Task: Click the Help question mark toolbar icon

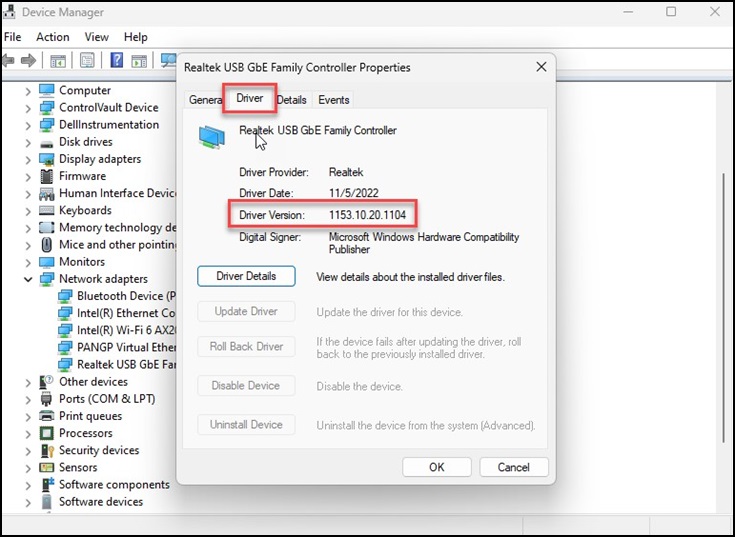Action: [x=117, y=60]
